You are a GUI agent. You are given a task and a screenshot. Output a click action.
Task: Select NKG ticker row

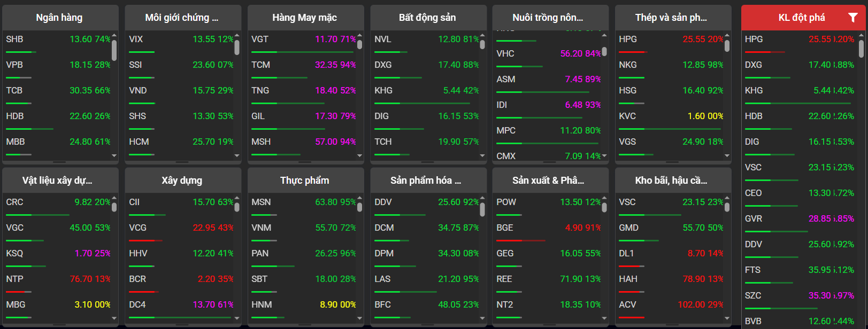tap(671, 68)
